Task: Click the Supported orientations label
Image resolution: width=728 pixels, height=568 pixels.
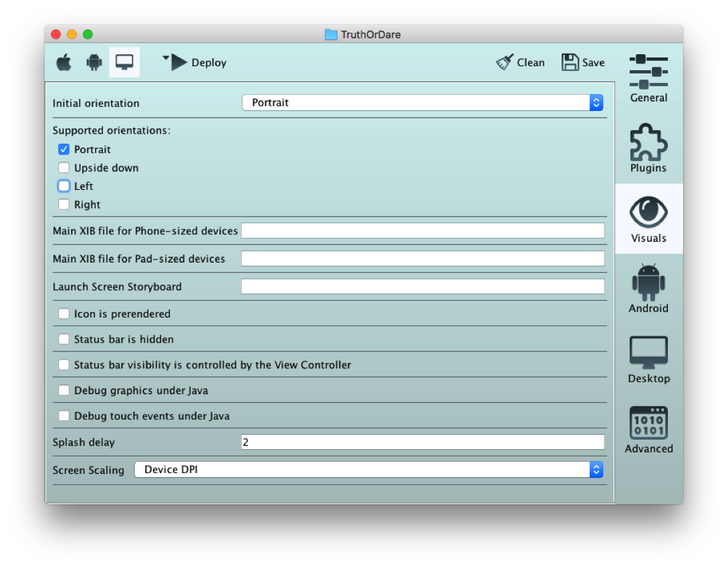Action: click(112, 130)
